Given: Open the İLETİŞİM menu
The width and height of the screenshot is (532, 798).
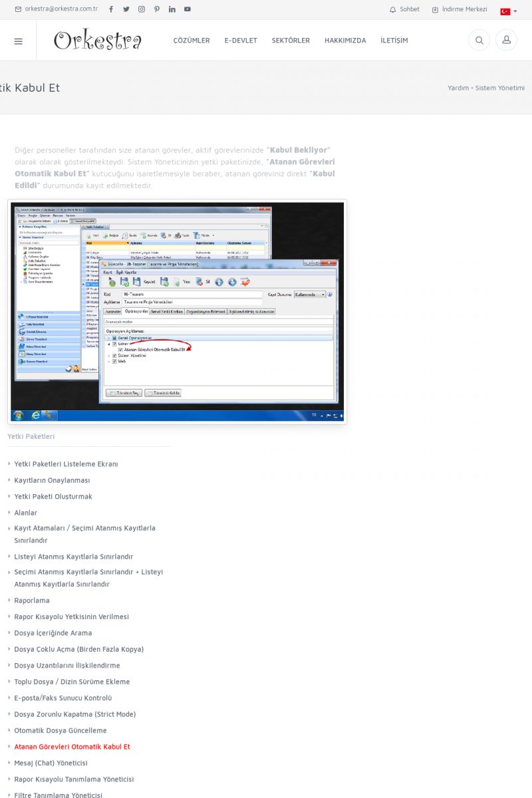Looking at the screenshot, I should tap(394, 41).
